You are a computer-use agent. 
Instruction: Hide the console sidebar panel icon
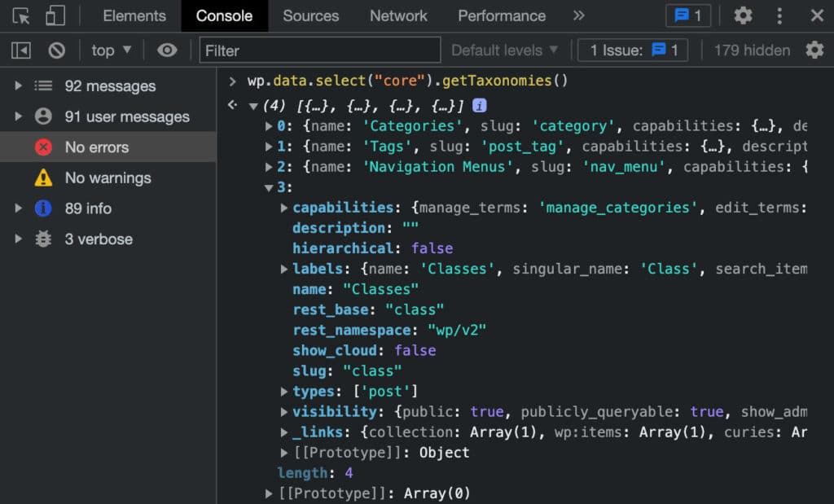(22, 50)
